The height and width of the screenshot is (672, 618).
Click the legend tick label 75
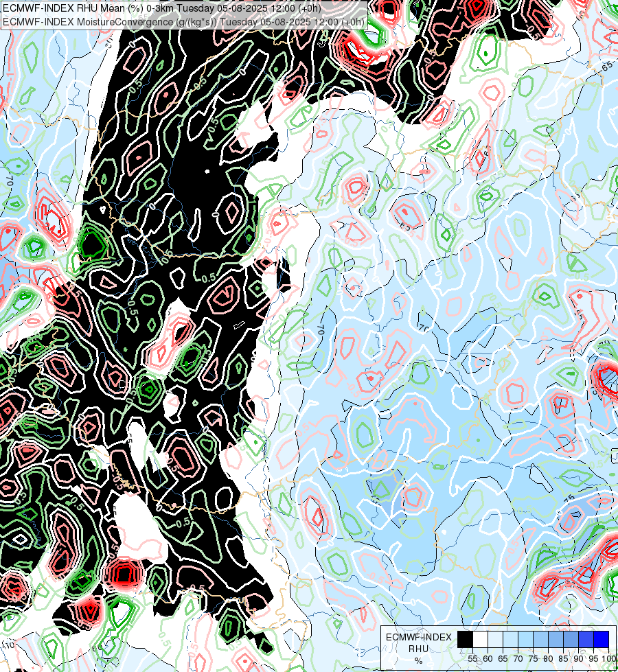tap(533, 659)
